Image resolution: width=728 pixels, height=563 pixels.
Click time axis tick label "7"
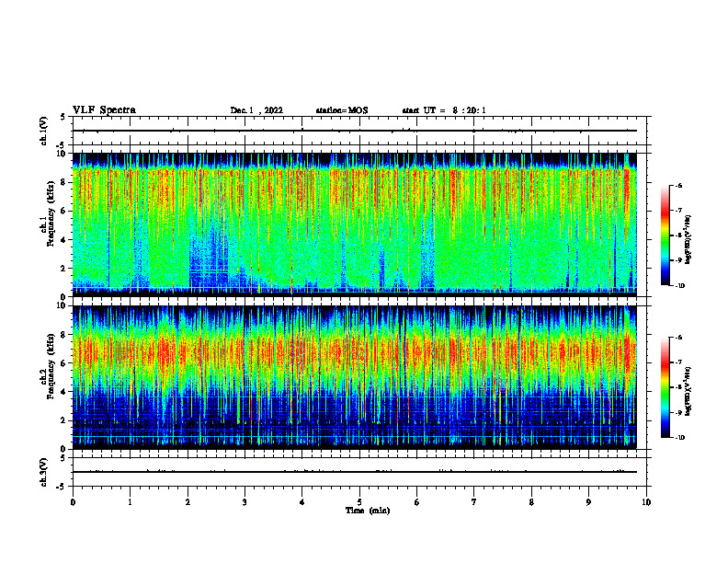point(474,502)
